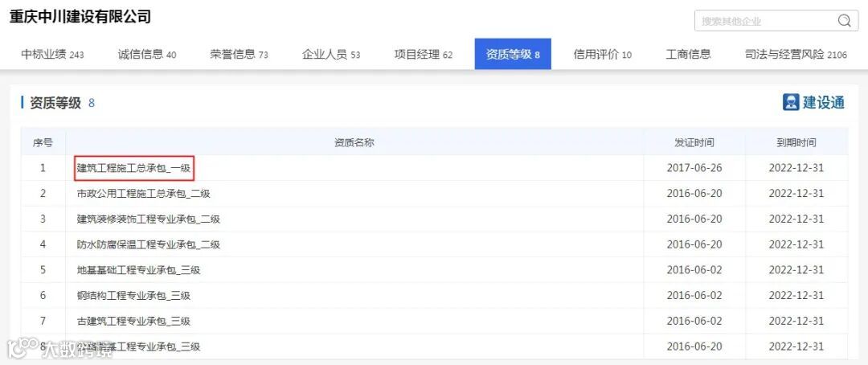Focus the 搜索其他企业 search field
Viewport: 868px width, 365px height.
776,21
